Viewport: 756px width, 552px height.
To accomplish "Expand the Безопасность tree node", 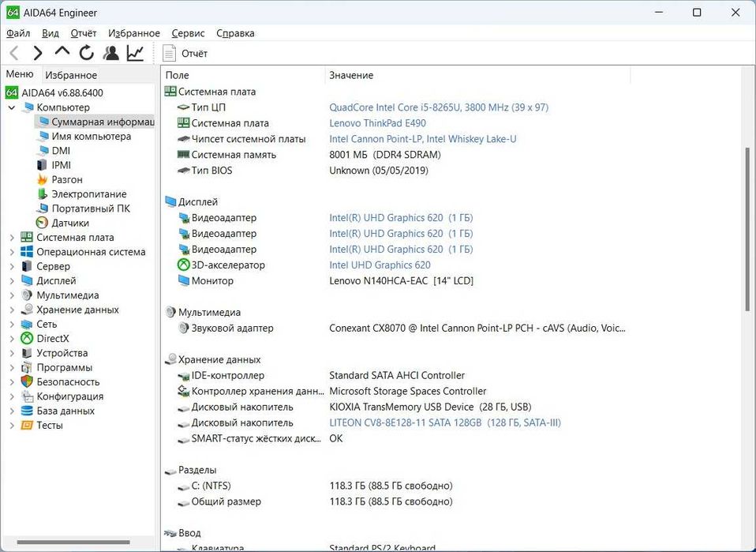I will tap(12, 381).
